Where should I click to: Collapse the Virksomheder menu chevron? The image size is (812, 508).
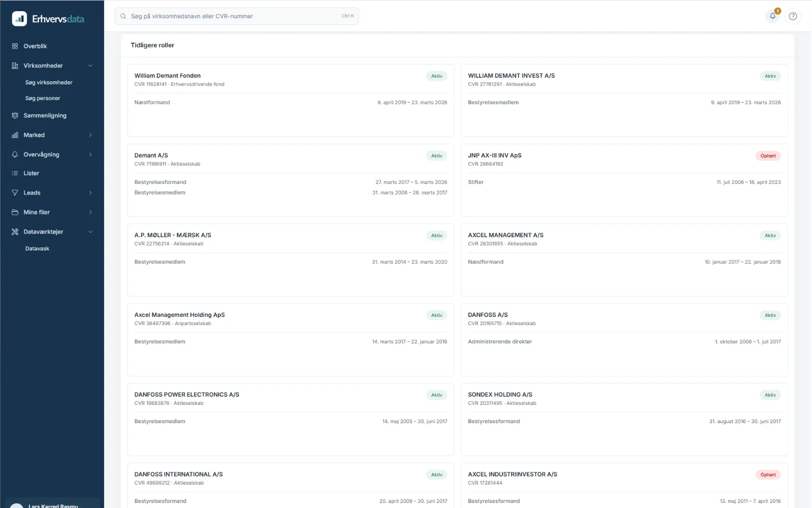90,66
